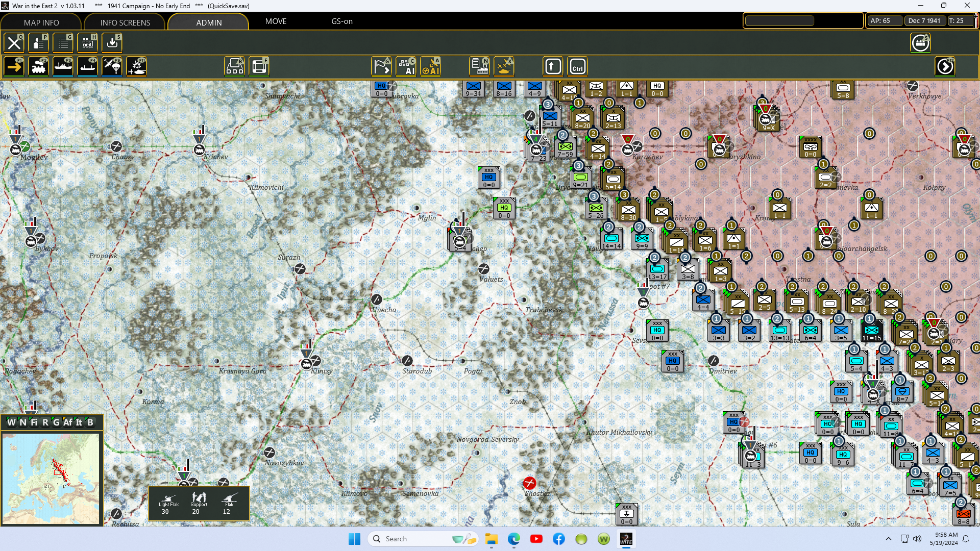This screenshot has width=980, height=551.
Task: Select move mode arrow icon (F1)
Action: pos(14,67)
